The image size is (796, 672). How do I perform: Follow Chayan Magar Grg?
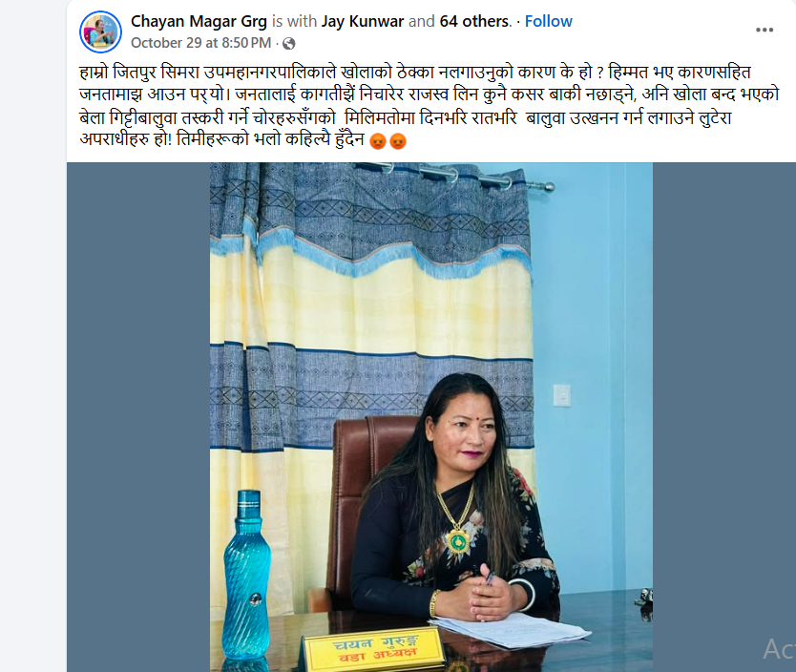tap(548, 21)
